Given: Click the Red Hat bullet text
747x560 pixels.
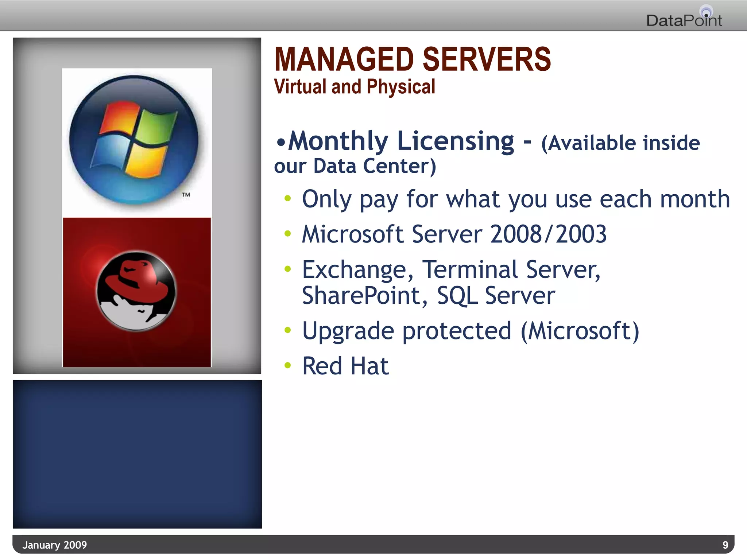Looking at the screenshot, I should [345, 366].
